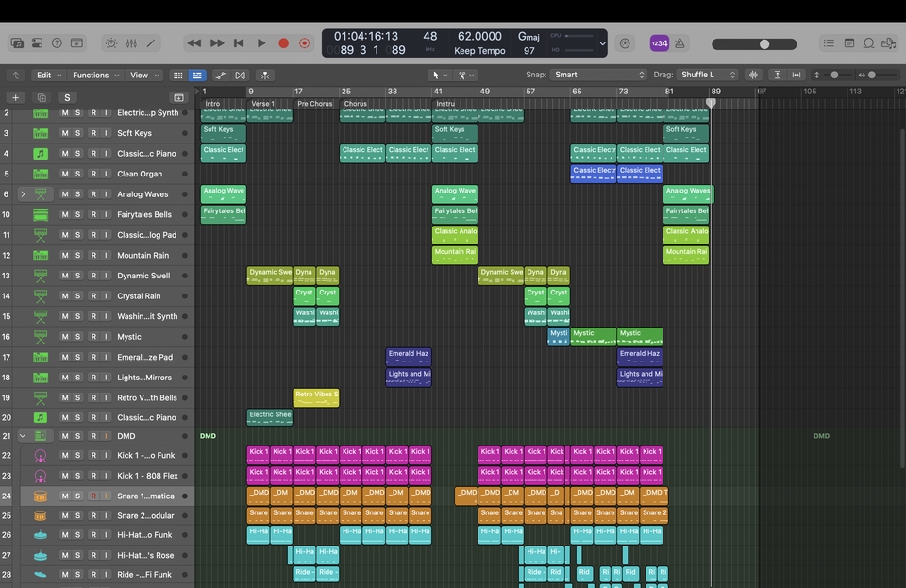Screen dimensions: 906x588
Task: Click the Gmaj key signature display
Action: (x=528, y=37)
